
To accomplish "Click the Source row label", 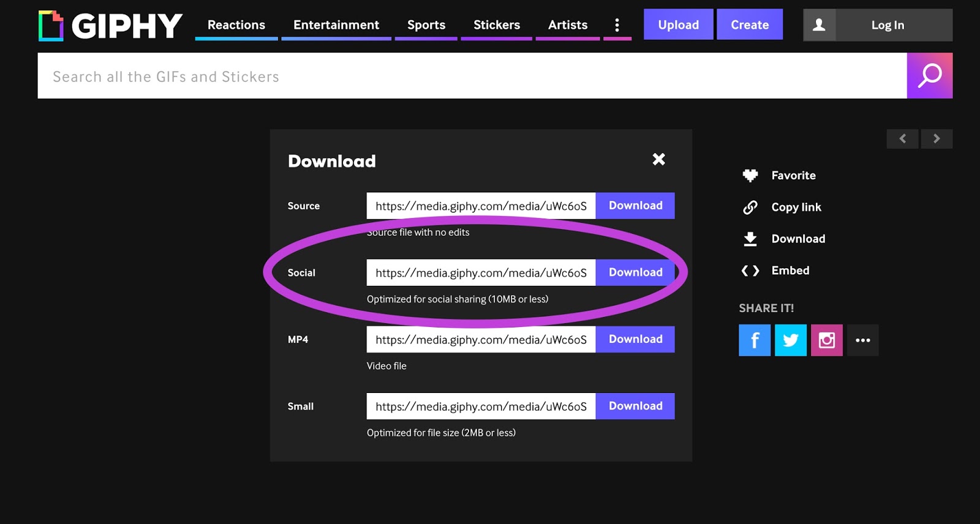I will pos(304,206).
